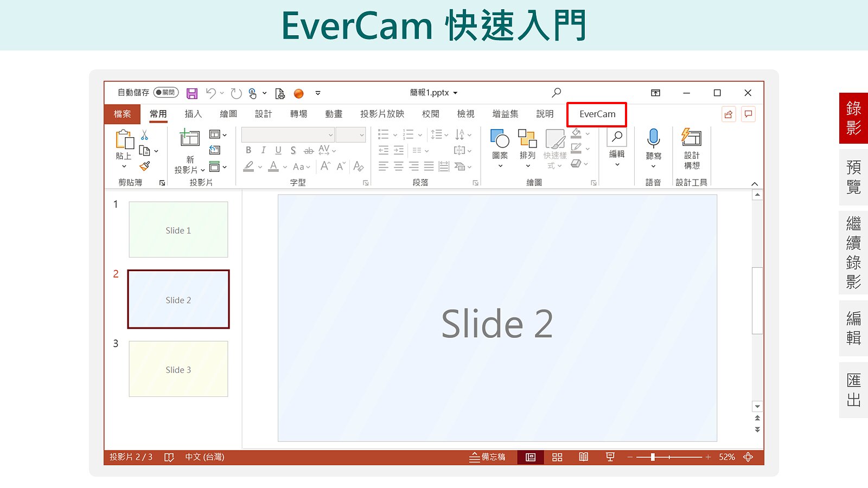Viewport: 868px width, 488px height.
Task: Select the Slide 3 thumbnail
Action: pos(178,369)
